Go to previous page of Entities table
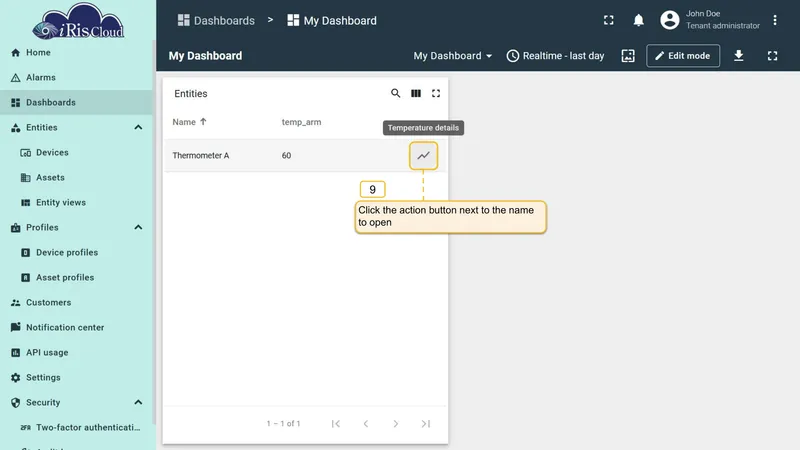800x450 pixels. pyautogui.click(x=366, y=423)
